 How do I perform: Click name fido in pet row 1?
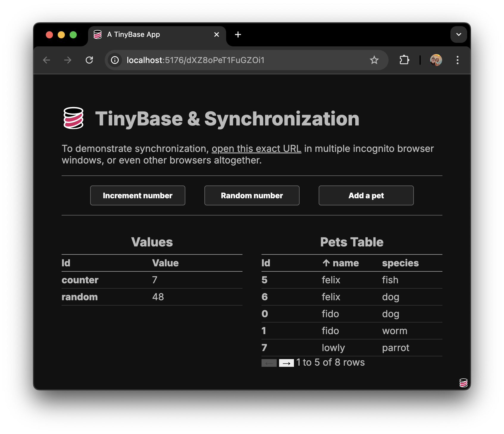(x=330, y=331)
